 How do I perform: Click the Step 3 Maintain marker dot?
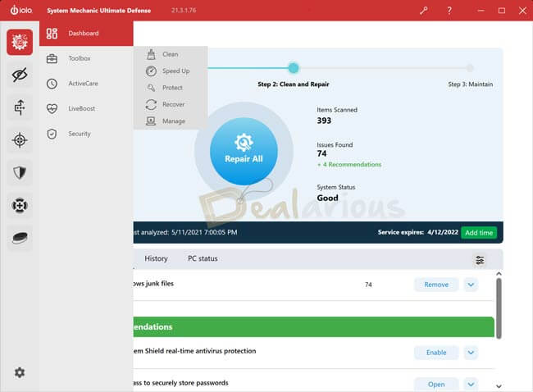pyautogui.click(x=470, y=68)
